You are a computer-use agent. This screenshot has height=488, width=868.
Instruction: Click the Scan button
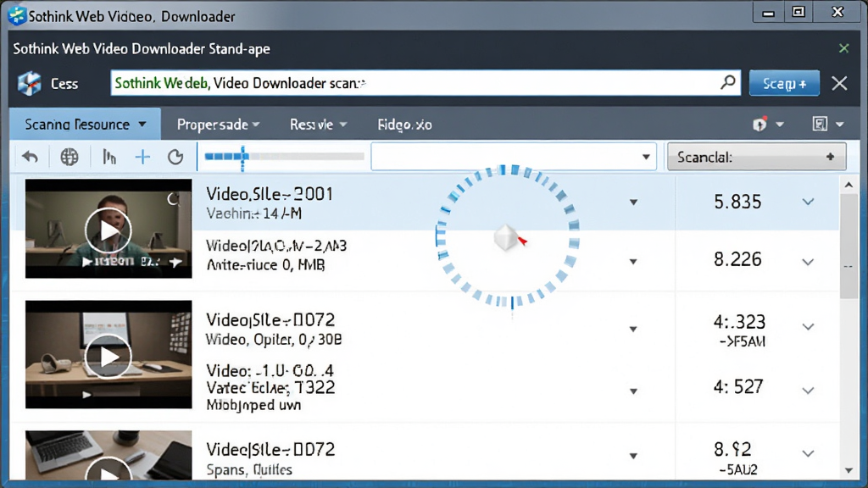point(784,84)
